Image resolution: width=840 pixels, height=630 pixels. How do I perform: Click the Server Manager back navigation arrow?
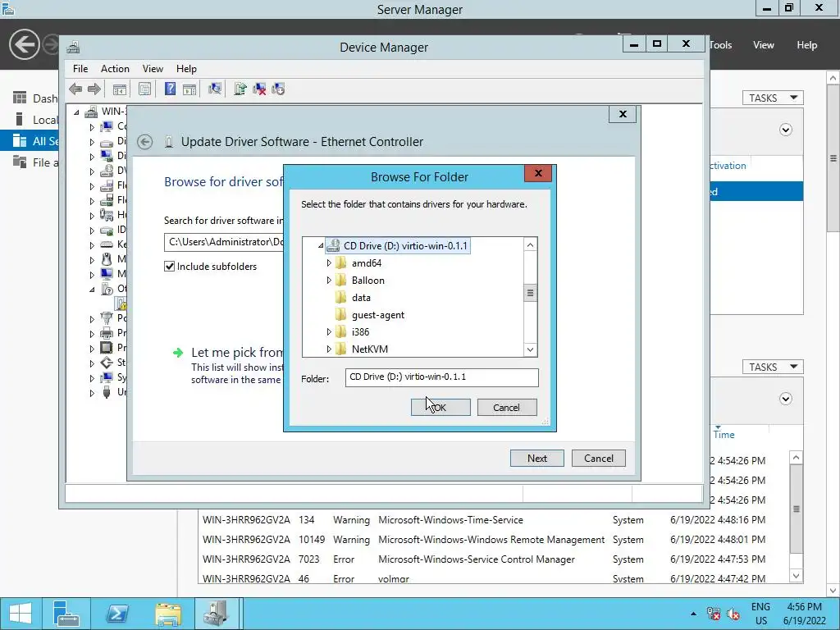coord(24,44)
